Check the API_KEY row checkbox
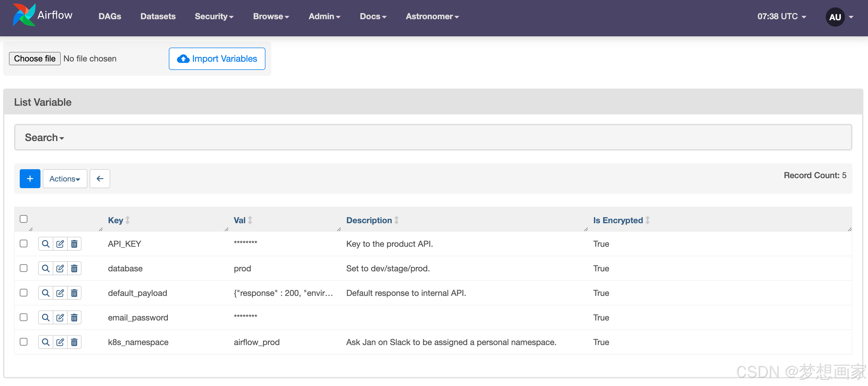 [24, 244]
